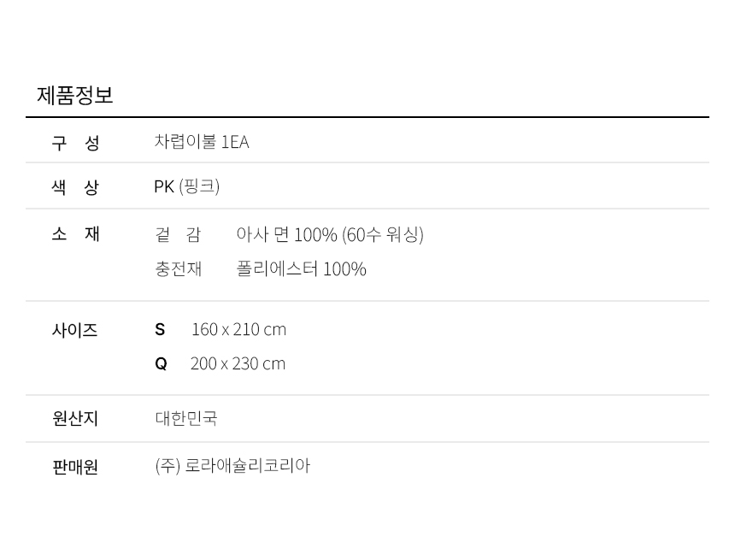This screenshot has width=735, height=560.
Task: Click the PK (핑크) color value
Action: click(186, 186)
